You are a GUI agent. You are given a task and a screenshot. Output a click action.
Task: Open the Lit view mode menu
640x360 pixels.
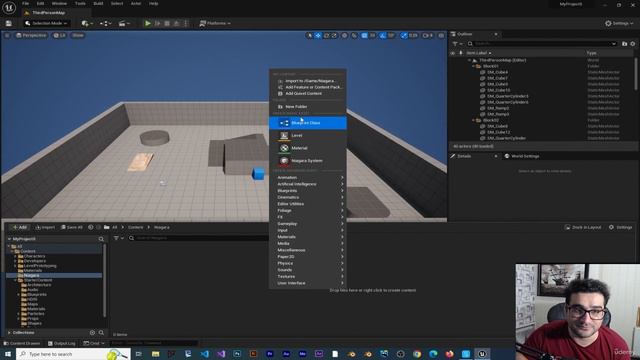tap(60, 36)
